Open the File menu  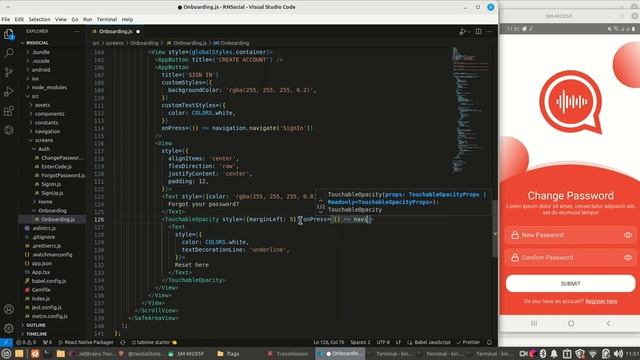6,19
